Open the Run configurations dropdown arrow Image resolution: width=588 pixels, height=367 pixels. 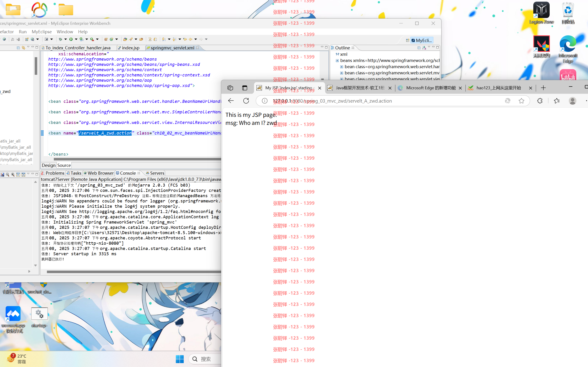76,39
